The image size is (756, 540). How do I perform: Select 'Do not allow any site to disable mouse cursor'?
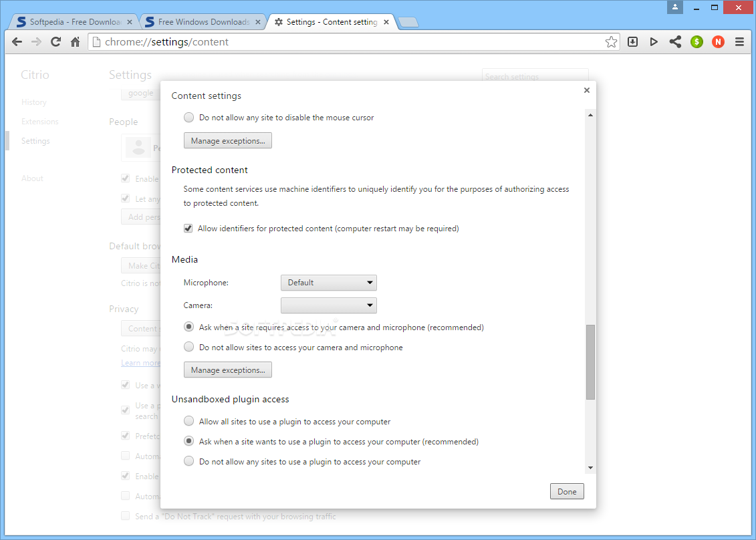[x=189, y=117]
